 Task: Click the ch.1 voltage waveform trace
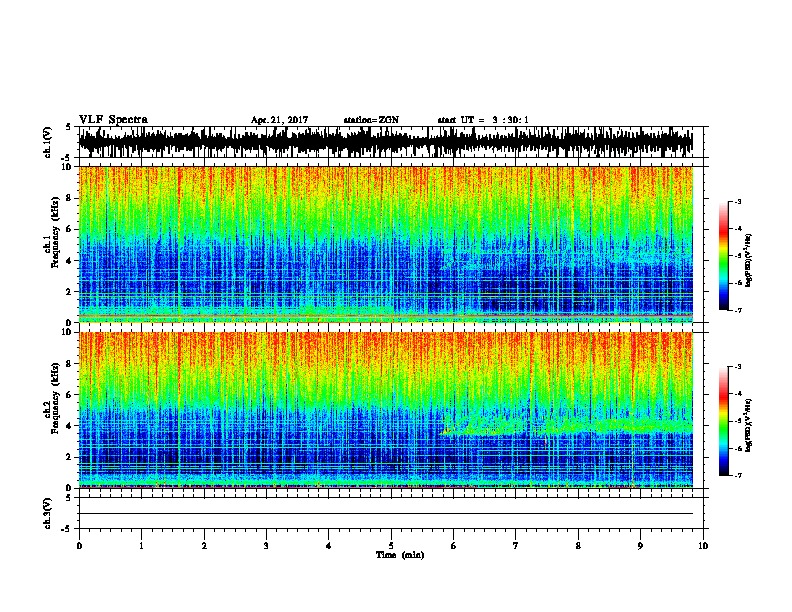(x=386, y=142)
